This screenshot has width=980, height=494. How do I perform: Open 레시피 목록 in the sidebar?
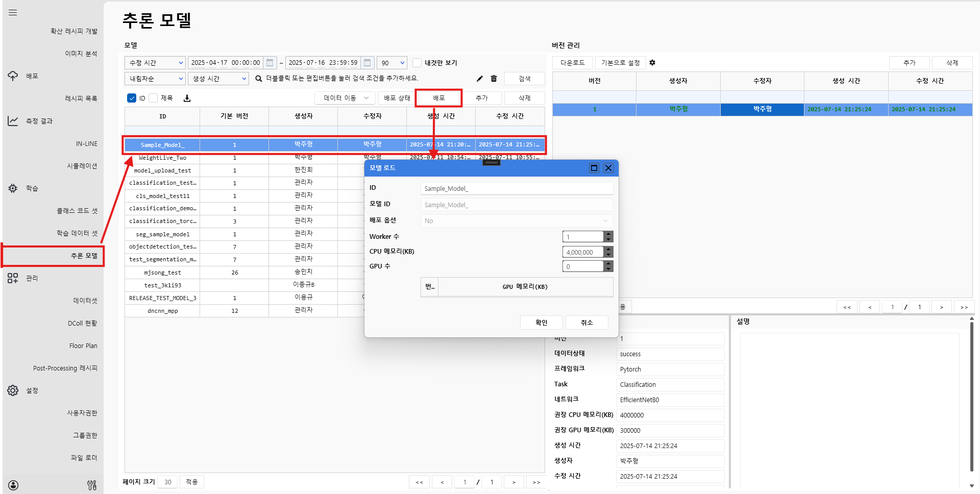(x=81, y=98)
